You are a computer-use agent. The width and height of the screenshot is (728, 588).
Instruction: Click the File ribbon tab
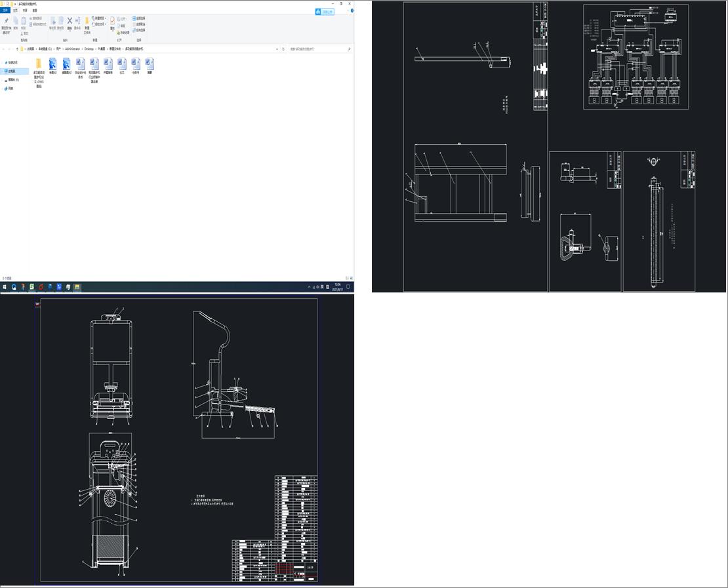click(5, 10)
